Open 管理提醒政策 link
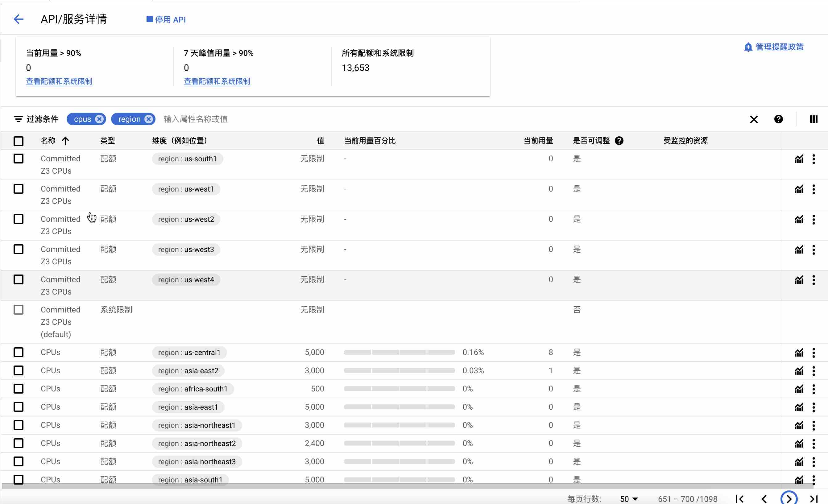This screenshot has width=828, height=504. click(774, 47)
